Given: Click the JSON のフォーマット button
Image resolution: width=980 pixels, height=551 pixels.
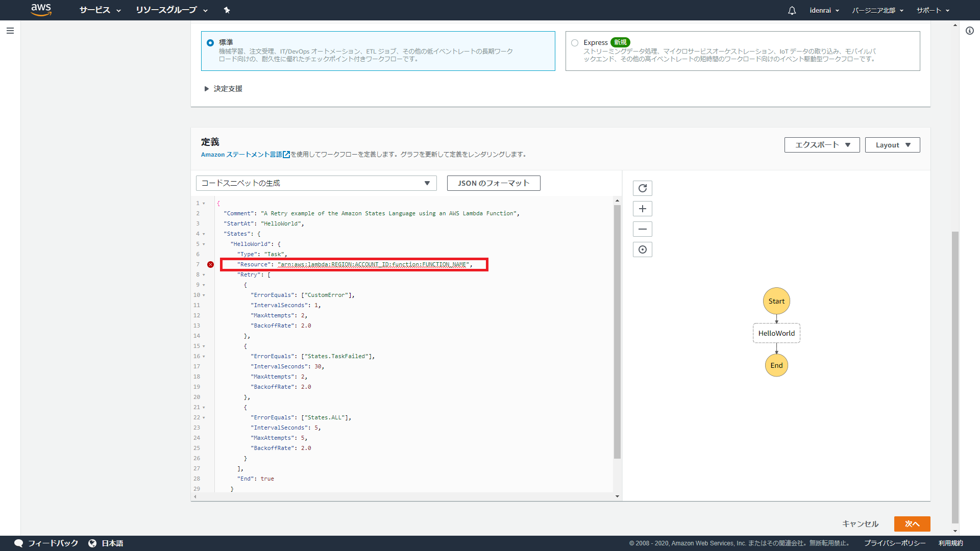Looking at the screenshot, I should 493,183.
